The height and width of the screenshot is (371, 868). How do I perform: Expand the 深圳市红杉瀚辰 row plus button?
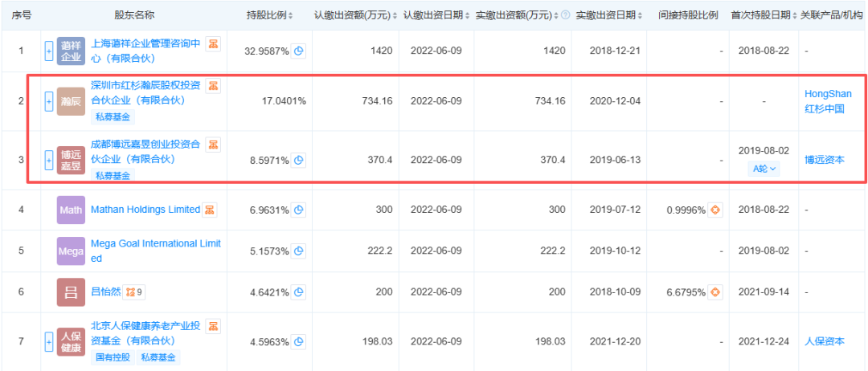click(x=48, y=101)
